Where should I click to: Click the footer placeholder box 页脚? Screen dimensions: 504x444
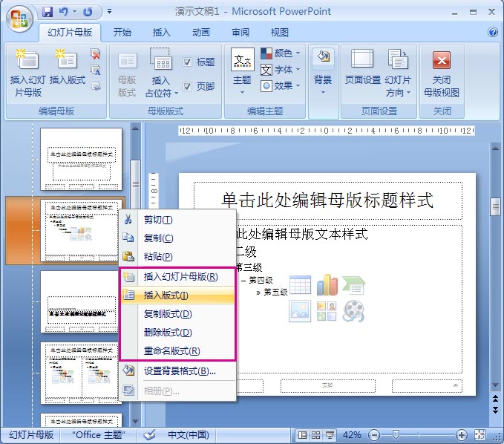(328, 386)
